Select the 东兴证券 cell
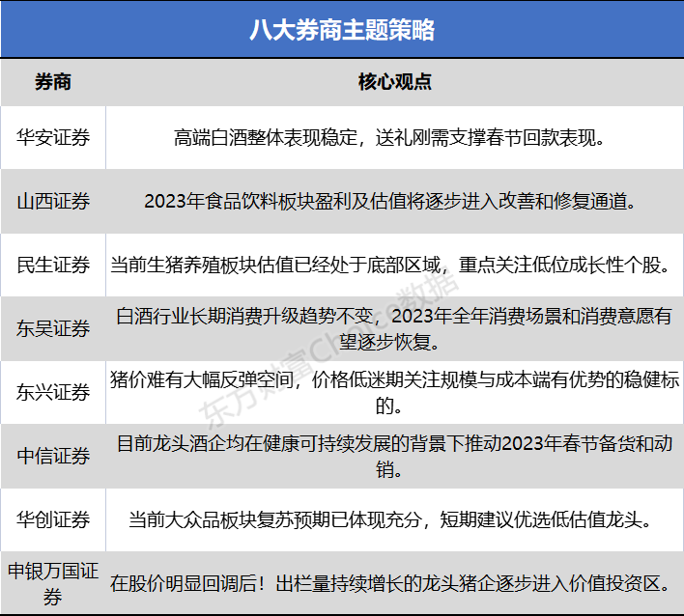This screenshot has height=616, width=684. 53,392
